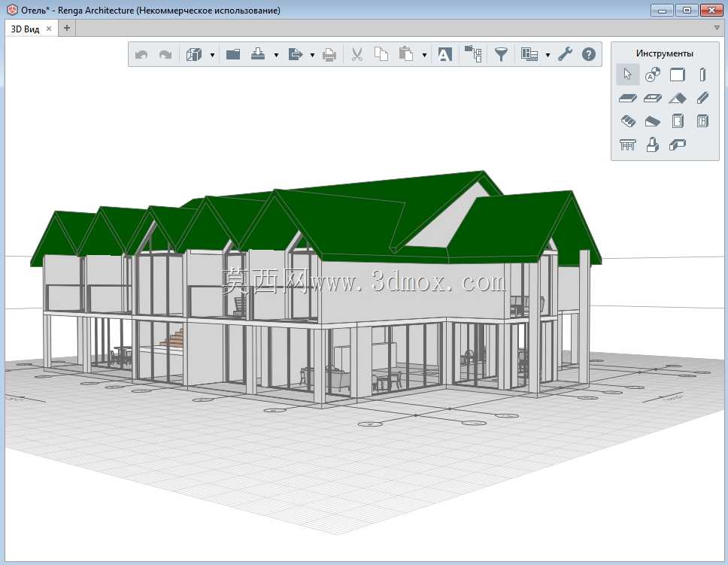Select the Stair tool in Инструменты

[628, 121]
